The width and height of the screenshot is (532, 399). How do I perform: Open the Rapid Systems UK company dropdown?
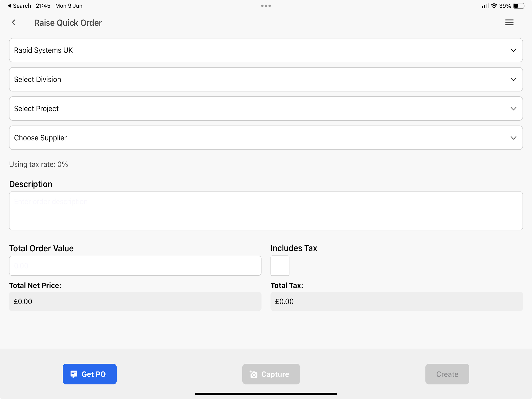(266, 50)
